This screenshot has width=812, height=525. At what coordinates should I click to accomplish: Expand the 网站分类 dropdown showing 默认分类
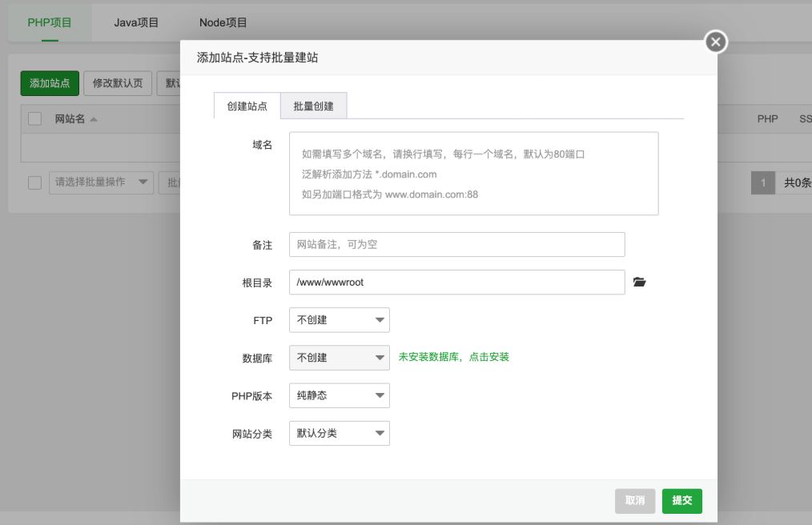pos(340,433)
